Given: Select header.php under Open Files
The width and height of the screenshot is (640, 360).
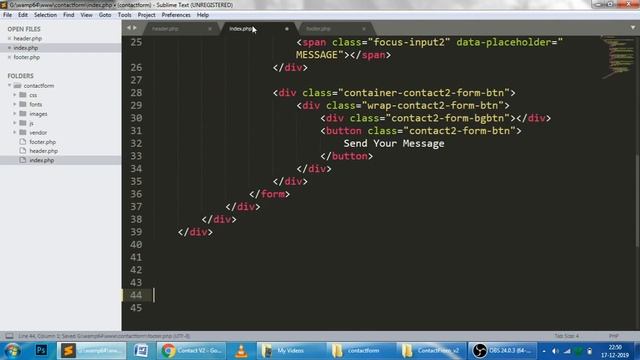Looking at the screenshot, I should point(28,38).
